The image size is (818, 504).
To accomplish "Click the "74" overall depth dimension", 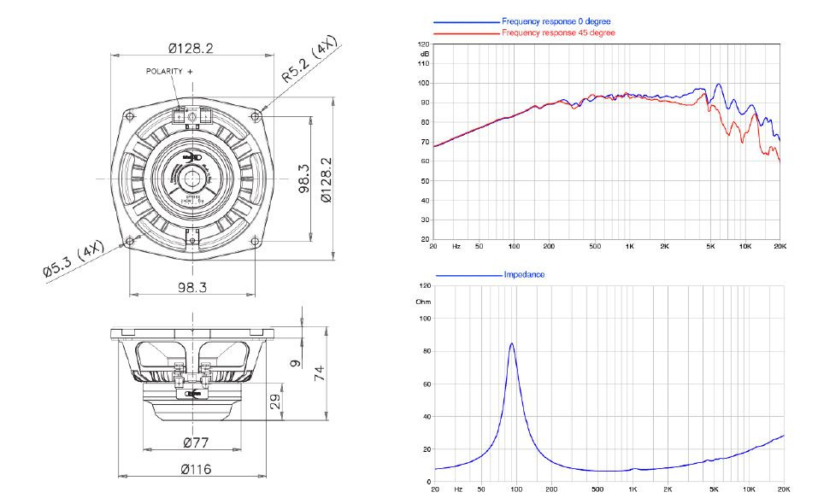I will (x=320, y=372).
